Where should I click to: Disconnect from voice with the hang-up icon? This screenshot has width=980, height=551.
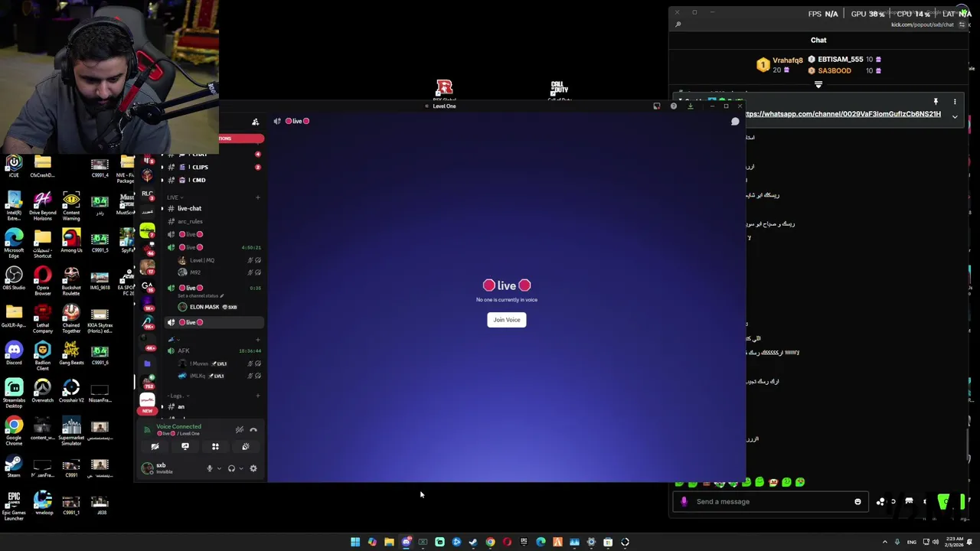[x=253, y=430]
